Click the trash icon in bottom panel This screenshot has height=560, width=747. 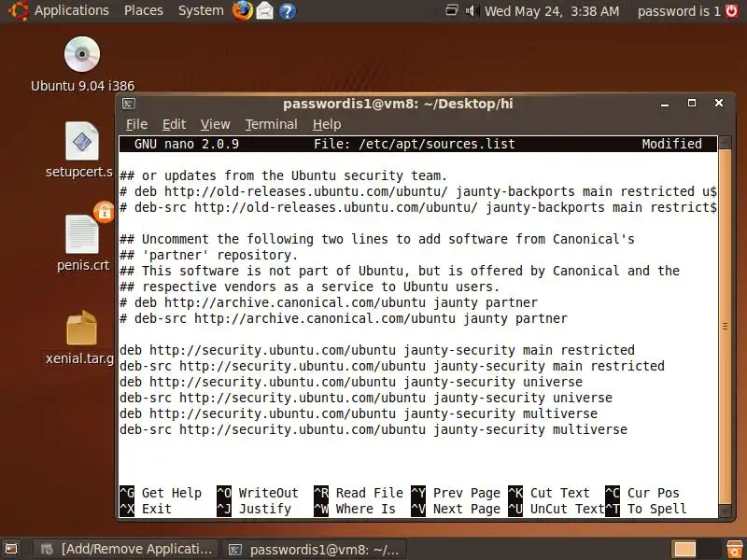click(734, 549)
